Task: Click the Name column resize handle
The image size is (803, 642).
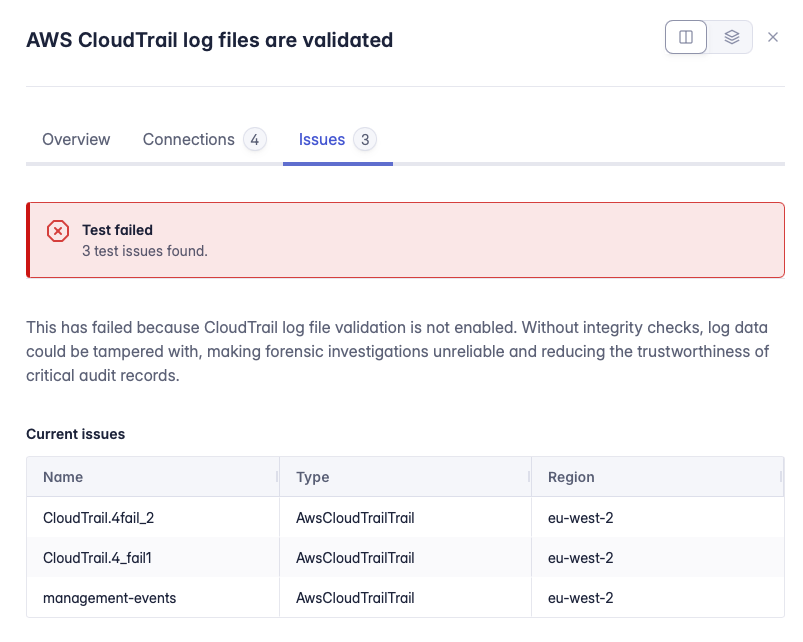Action: [x=277, y=478]
